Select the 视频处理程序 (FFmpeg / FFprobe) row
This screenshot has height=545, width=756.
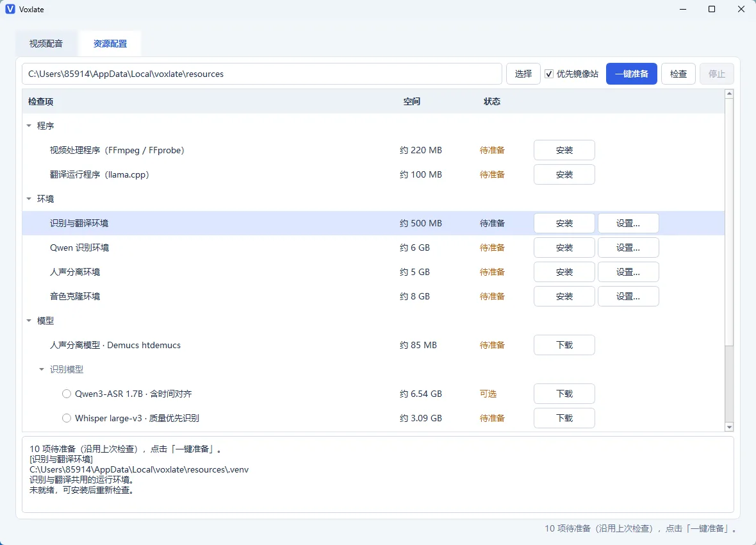click(373, 150)
